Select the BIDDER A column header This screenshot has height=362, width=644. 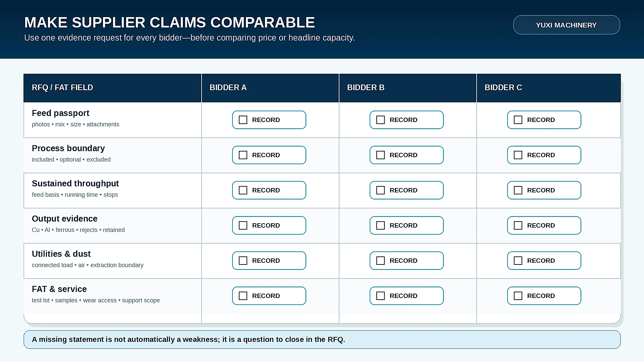pyautogui.click(x=270, y=88)
